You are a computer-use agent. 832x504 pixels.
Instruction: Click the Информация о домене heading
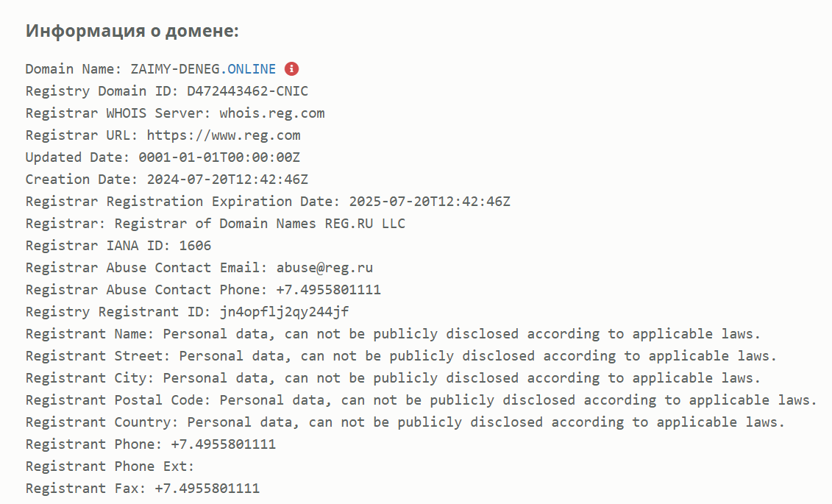click(132, 30)
